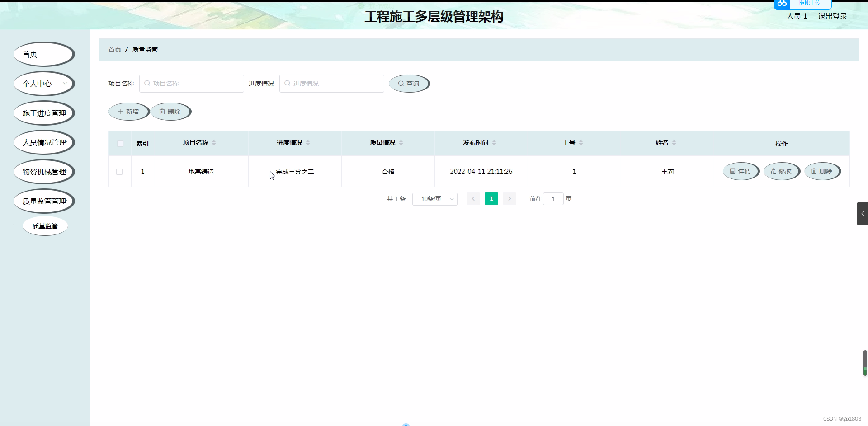The image size is (868, 426).
Task: Open 施工进度管理 in the sidebar
Action: (44, 113)
